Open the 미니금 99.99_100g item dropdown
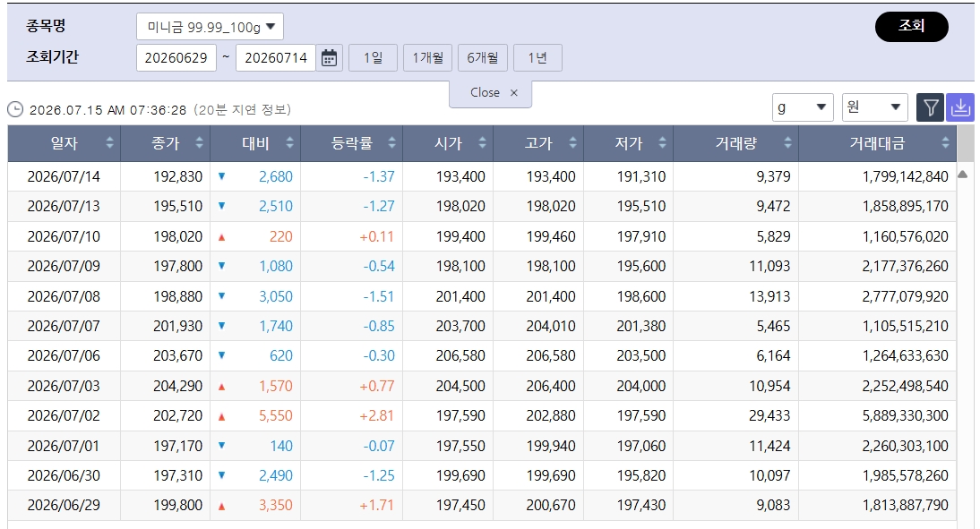 (x=210, y=27)
